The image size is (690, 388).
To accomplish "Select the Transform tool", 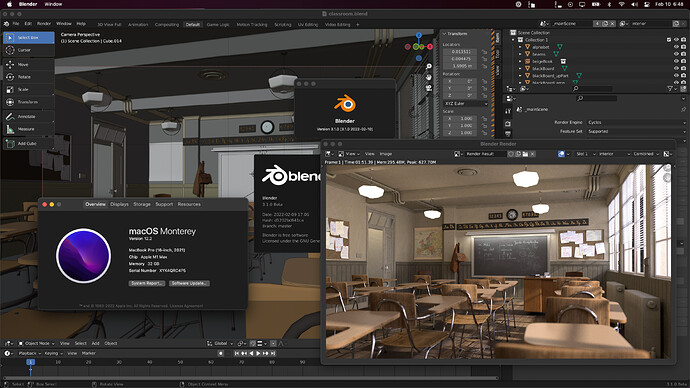I will click(x=29, y=102).
